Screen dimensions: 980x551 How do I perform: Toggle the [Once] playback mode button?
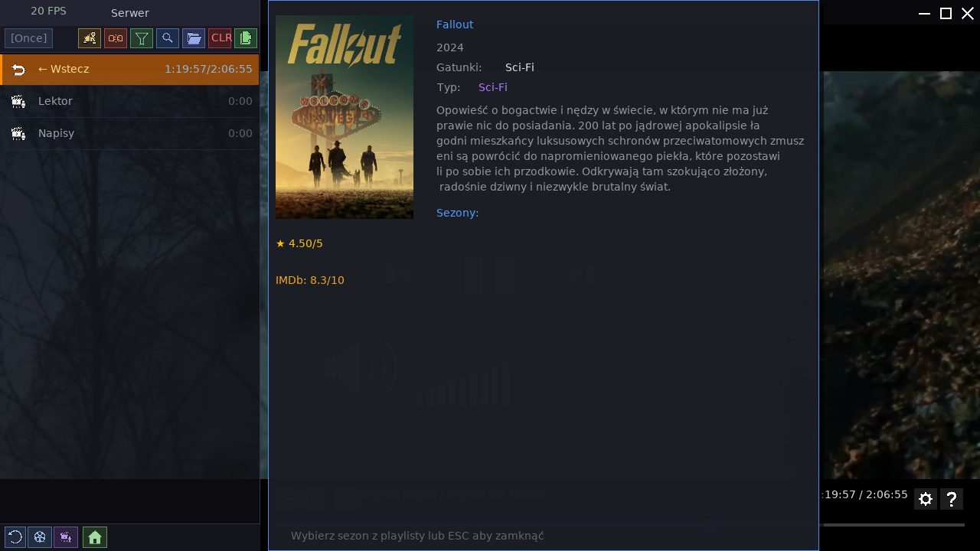coord(29,38)
